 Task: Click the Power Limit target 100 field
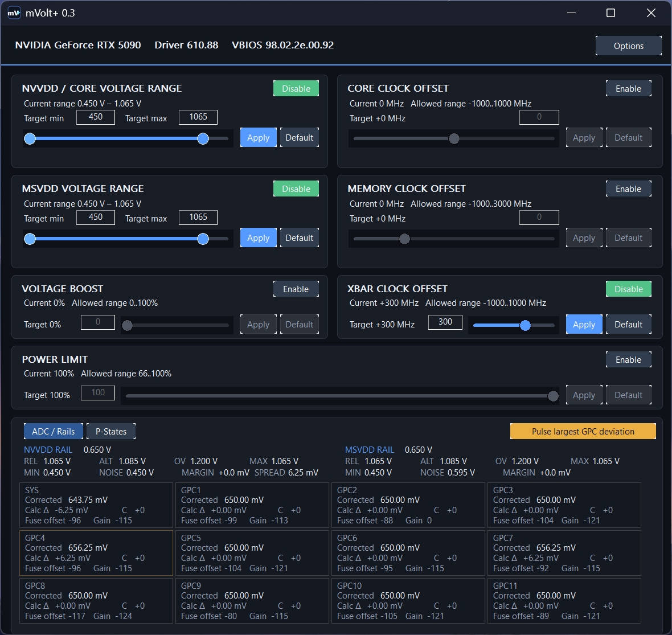pyautogui.click(x=98, y=392)
